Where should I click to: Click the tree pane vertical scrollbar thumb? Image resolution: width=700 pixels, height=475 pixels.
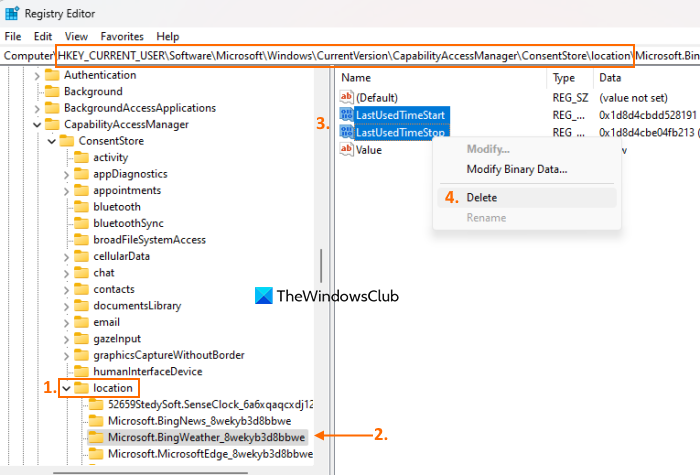[x=321, y=266]
